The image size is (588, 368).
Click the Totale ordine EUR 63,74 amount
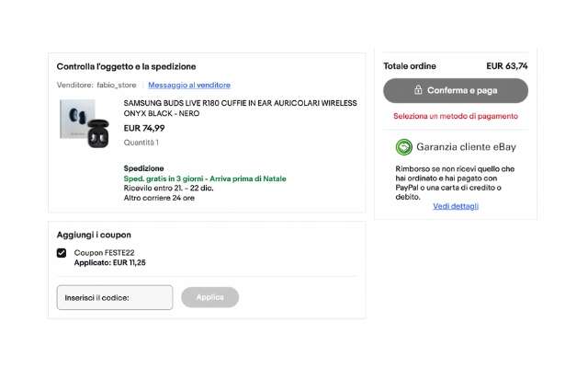tap(507, 66)
